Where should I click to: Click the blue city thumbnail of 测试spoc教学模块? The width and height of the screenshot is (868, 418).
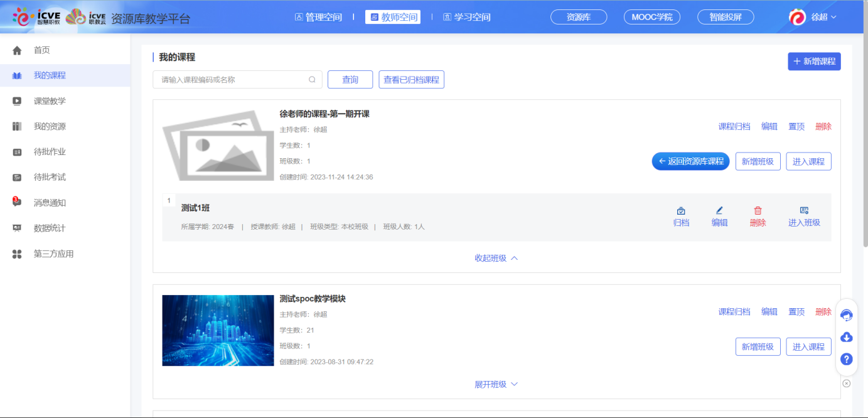point(218,331)
